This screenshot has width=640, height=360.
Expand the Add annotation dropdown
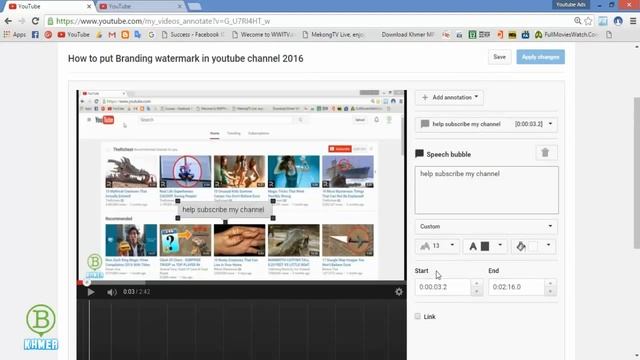449,98
